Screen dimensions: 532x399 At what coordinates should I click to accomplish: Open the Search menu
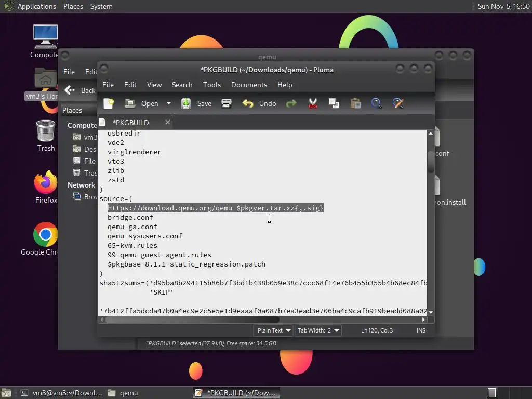click(x=182, y=85)
